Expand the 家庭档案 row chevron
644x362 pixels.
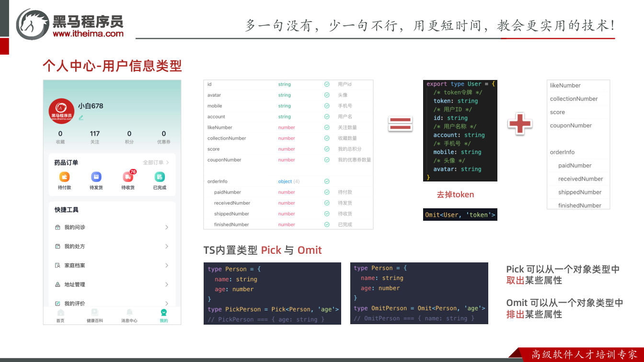(x=167, y=265)
